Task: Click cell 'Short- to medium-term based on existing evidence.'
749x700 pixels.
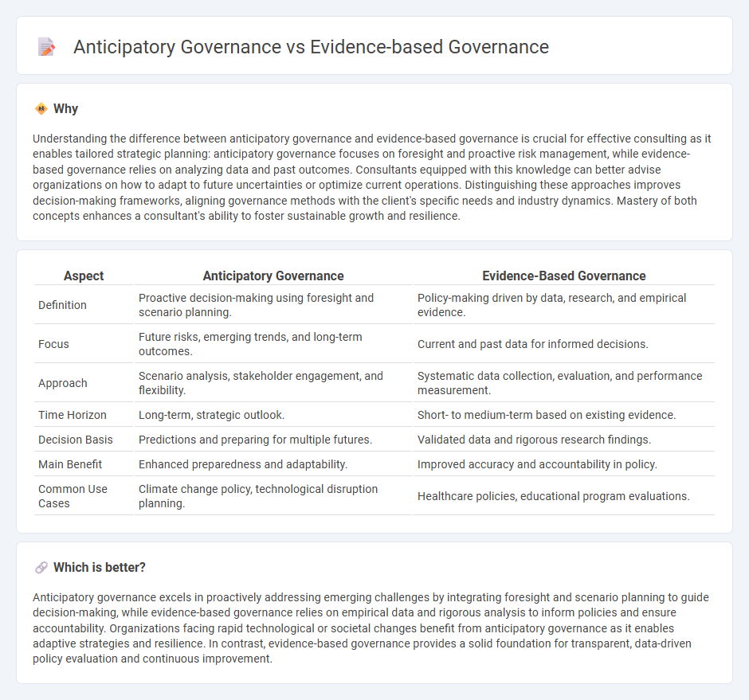Action: click(x=563, y=415)
